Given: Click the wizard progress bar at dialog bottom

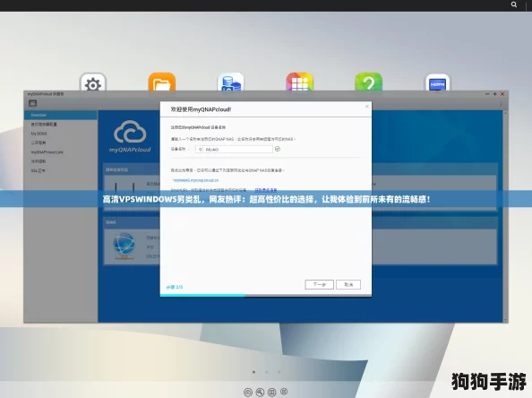Looking at the screenshot, I should tap(266, 296).
